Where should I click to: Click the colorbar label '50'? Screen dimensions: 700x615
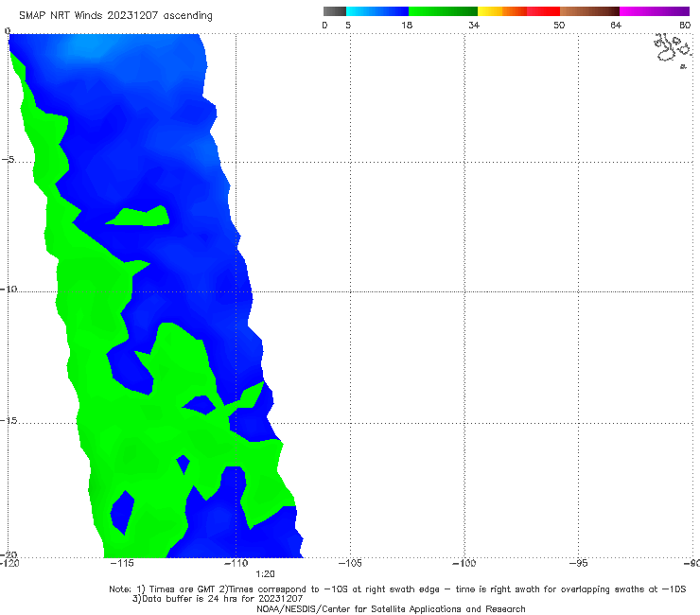click(x=559, y=26)
